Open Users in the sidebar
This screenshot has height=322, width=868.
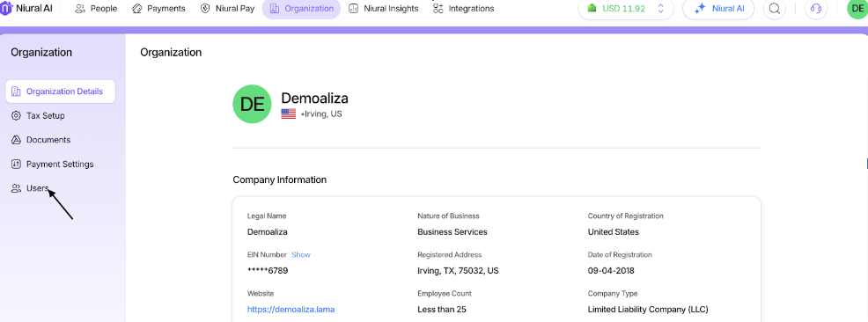(31, 188)
